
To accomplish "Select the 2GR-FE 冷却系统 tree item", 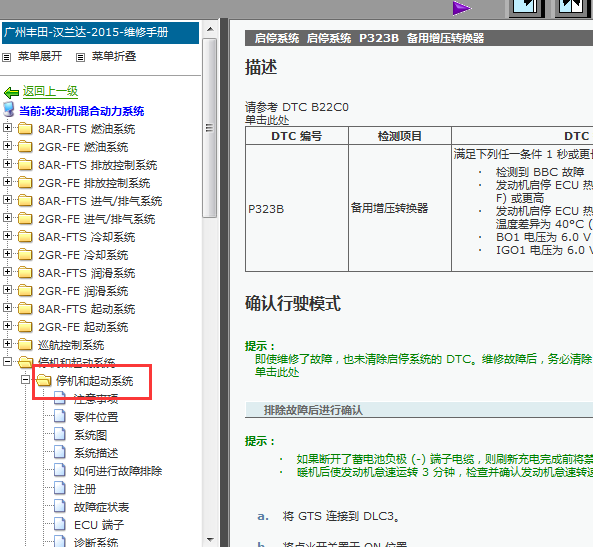I will point(83,255).
